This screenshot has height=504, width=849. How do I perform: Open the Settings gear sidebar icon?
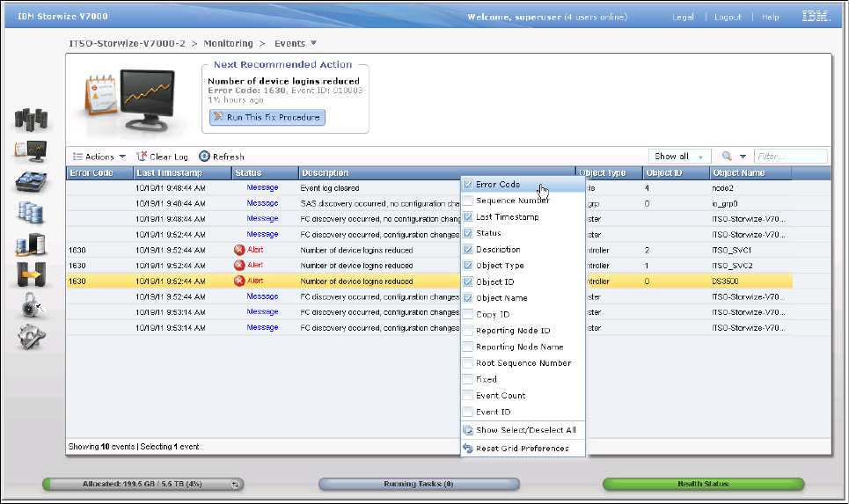pyautogui.click(x=31, y=336)
